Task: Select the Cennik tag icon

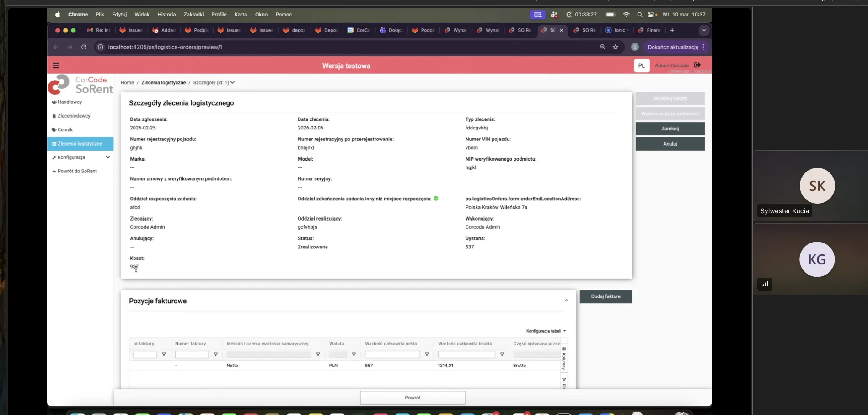Action: click(54, 129)
